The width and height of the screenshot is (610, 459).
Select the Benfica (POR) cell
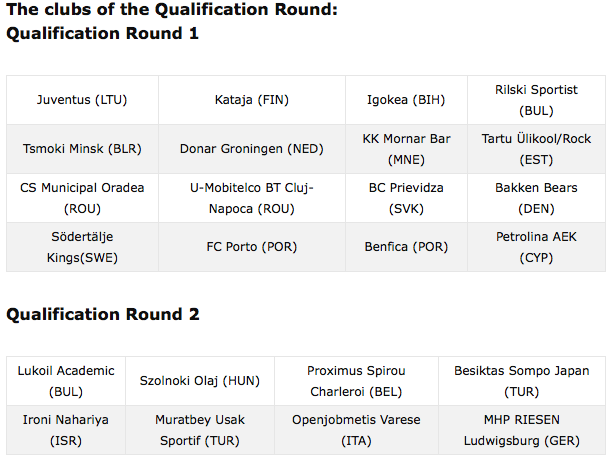pyautogui.click(x=406, y=247)
